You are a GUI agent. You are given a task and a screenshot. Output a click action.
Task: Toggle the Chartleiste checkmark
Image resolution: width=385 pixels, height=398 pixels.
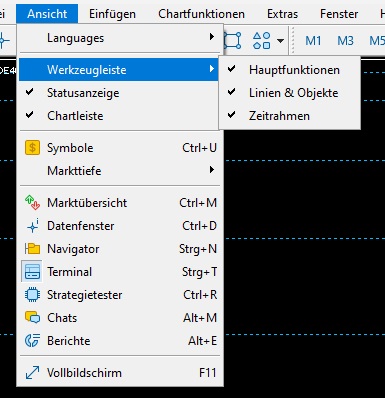[x=120, y=116]
